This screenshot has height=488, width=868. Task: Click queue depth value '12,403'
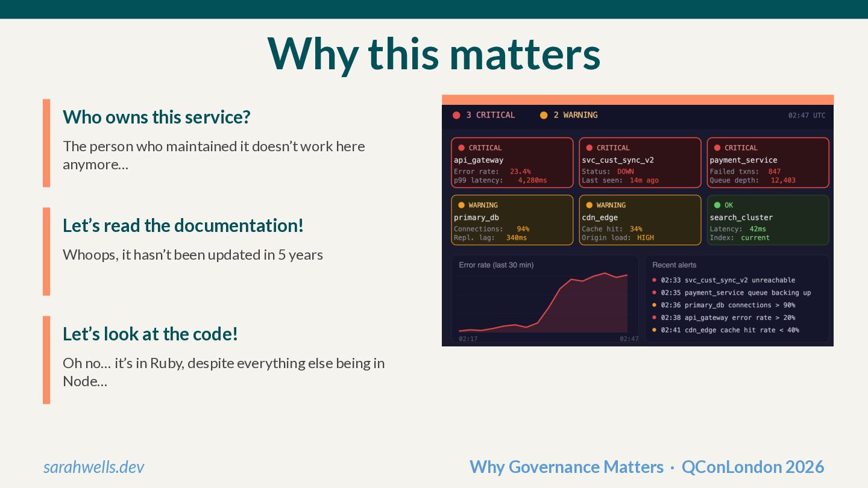783,180
